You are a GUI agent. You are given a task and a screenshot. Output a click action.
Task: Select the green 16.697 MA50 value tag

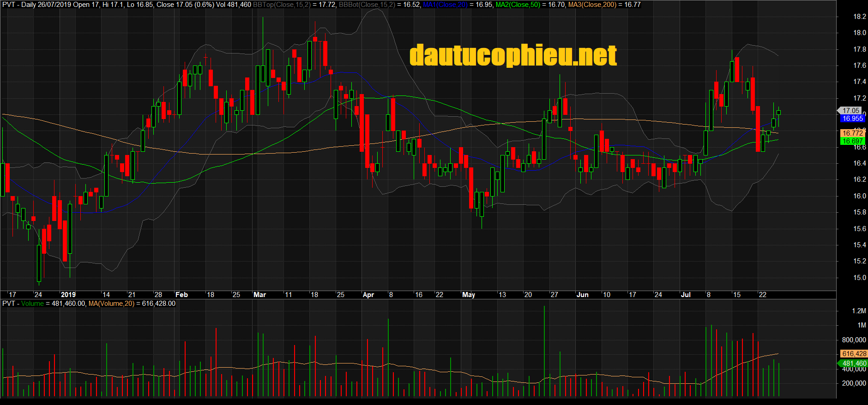[852, 141]
